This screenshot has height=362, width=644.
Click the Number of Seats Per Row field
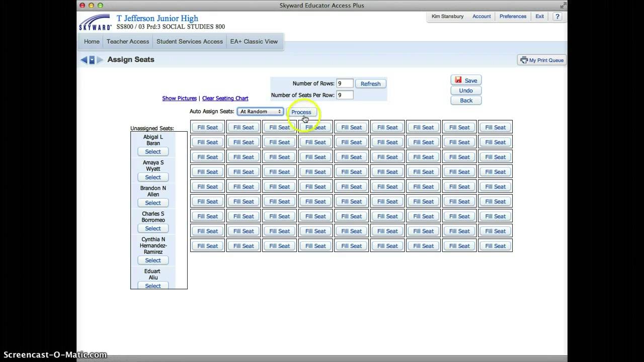coord(345,95)
